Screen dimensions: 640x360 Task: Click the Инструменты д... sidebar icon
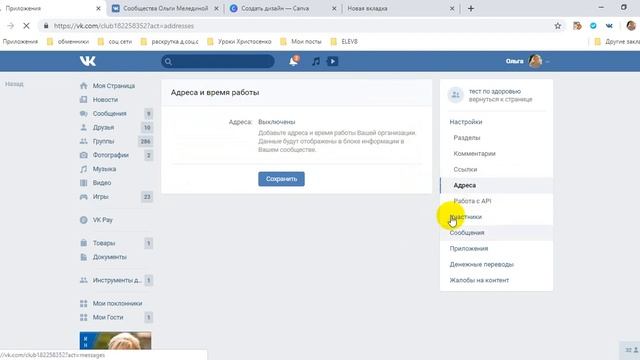click(x=84, y=280)
